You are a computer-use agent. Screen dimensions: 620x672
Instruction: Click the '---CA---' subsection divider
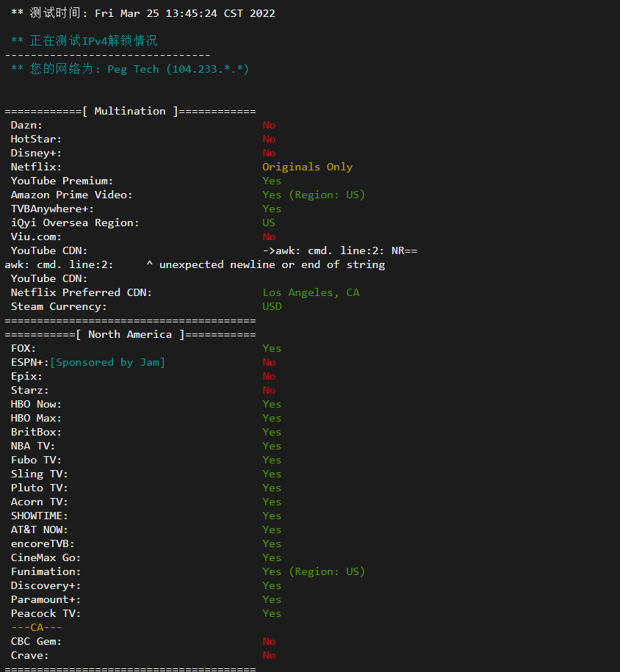(36, 627)
